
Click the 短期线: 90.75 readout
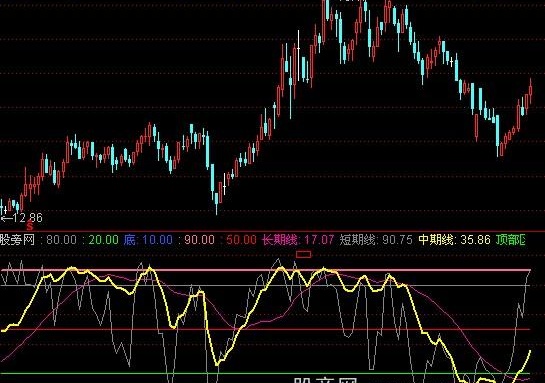(376, 240)
